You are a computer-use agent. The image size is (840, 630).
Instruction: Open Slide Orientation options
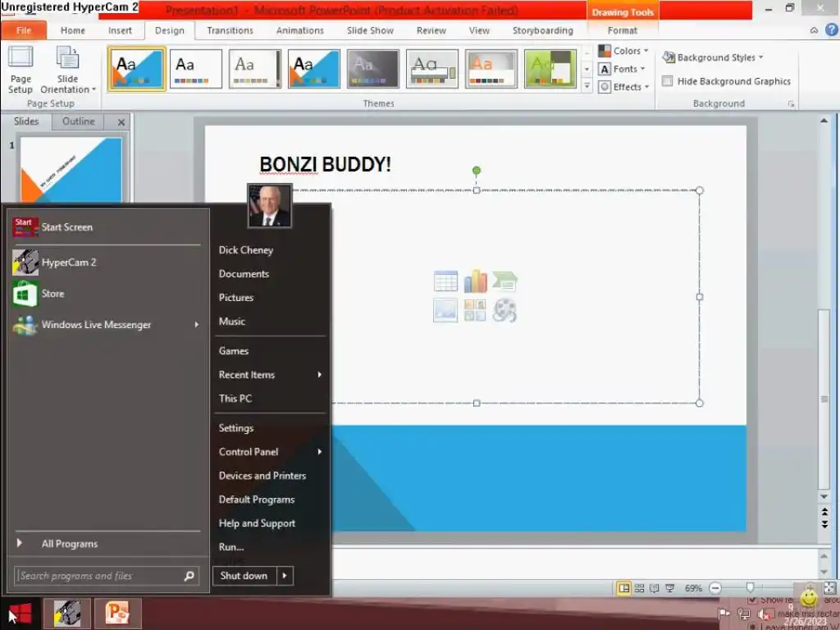click(67, 70)
